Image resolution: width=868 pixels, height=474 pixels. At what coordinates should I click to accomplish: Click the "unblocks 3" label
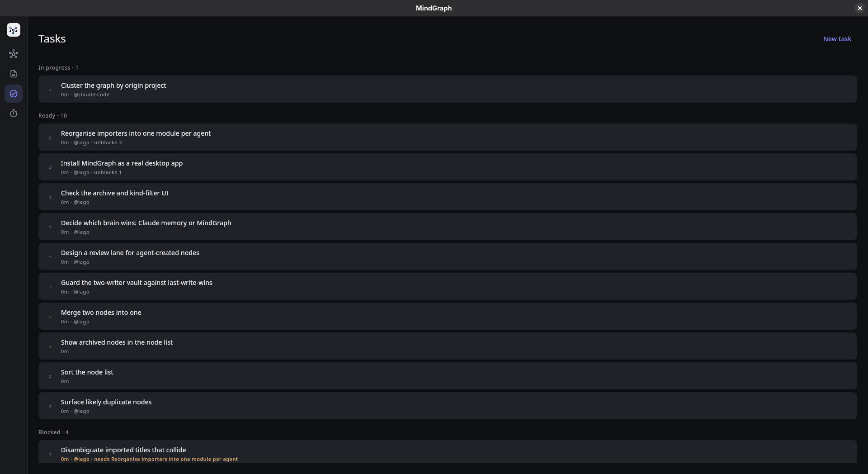coord(108,142)
